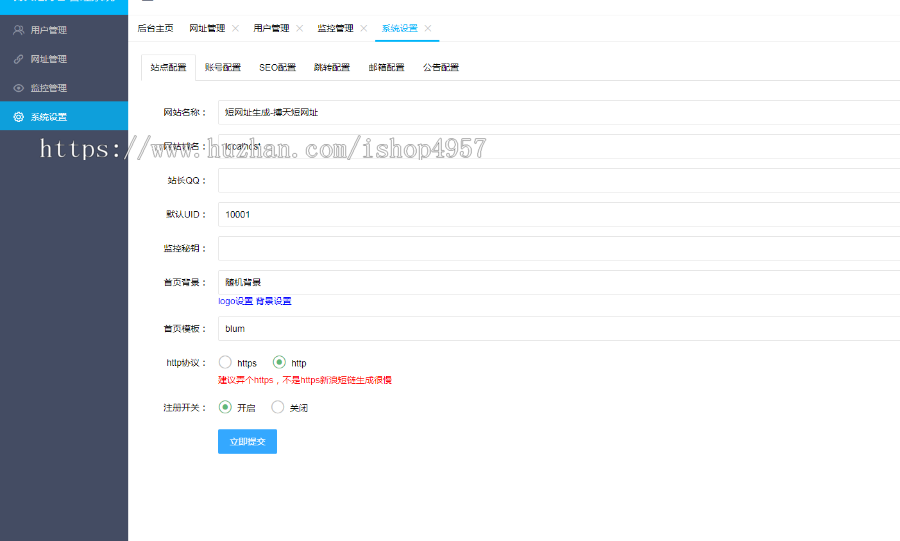This screenshot has height=541, width=900.
Task: Click the 网站域名 input field
Action: [559, 146]
